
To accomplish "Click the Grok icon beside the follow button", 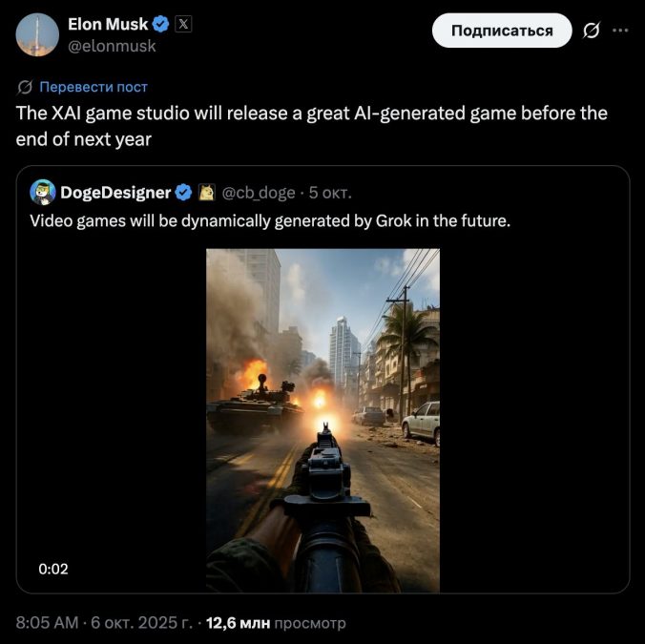I will pos(591,31).
